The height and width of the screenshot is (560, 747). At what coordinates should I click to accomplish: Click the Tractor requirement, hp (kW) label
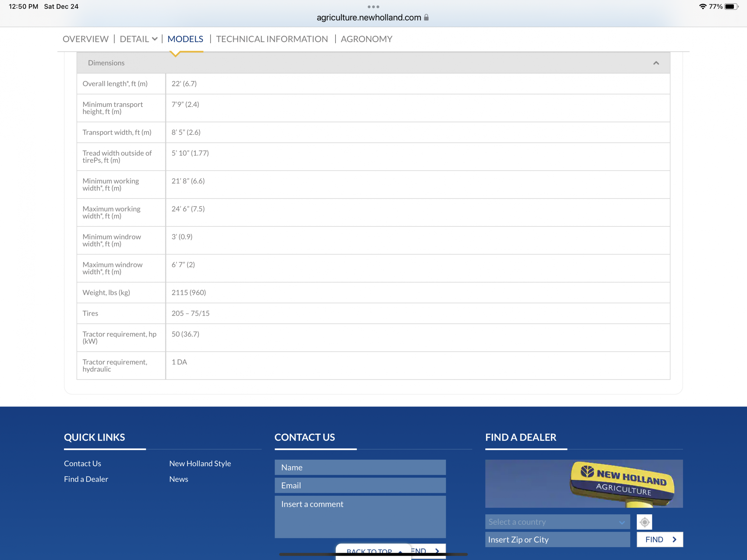[120, 337]
